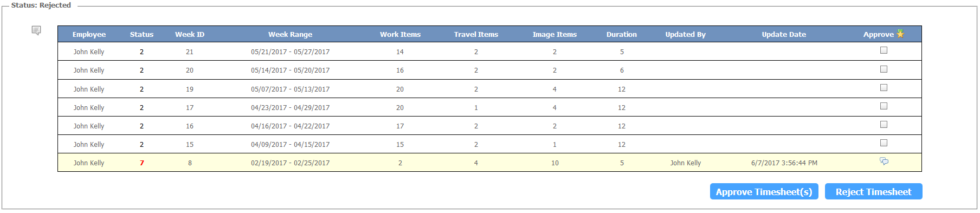Click the star icon beside Approve header

(x=900, y=34)
